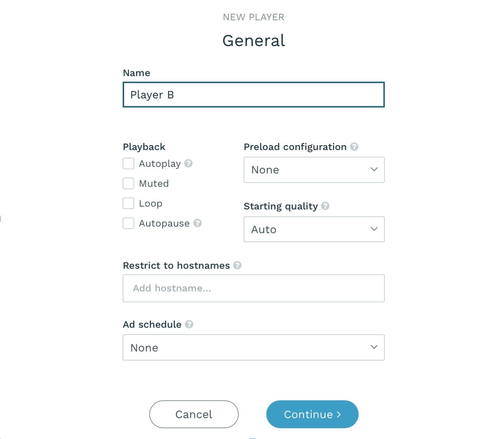Open the Autopause help tooltip icon
The width and height of the screenshot is (504, 439).
pos(198,223)
